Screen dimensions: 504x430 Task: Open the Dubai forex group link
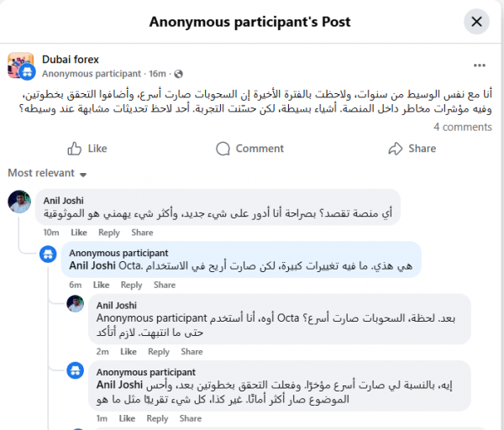point(71,60)
